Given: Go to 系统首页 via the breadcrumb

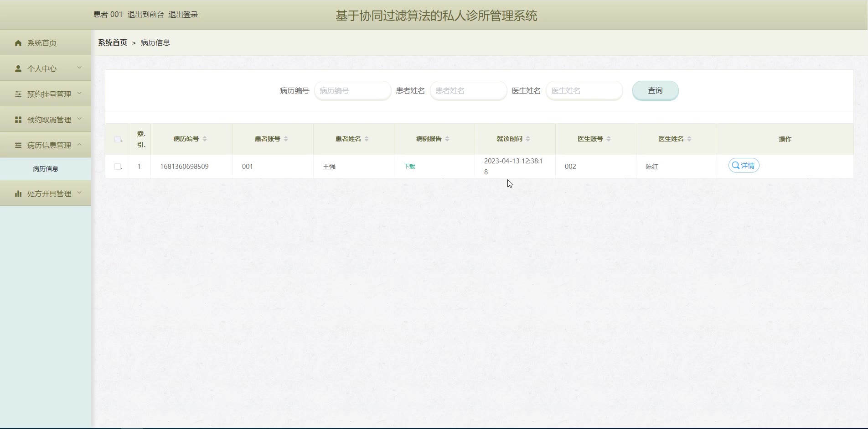Looking at the screenshot, I should point(113,42).
